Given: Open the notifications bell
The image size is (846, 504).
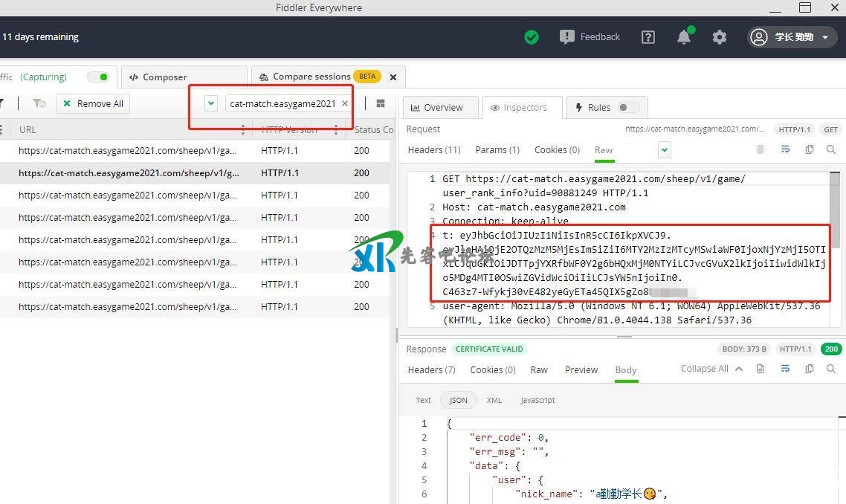Looking at the screenshot, I should point(683,37).
